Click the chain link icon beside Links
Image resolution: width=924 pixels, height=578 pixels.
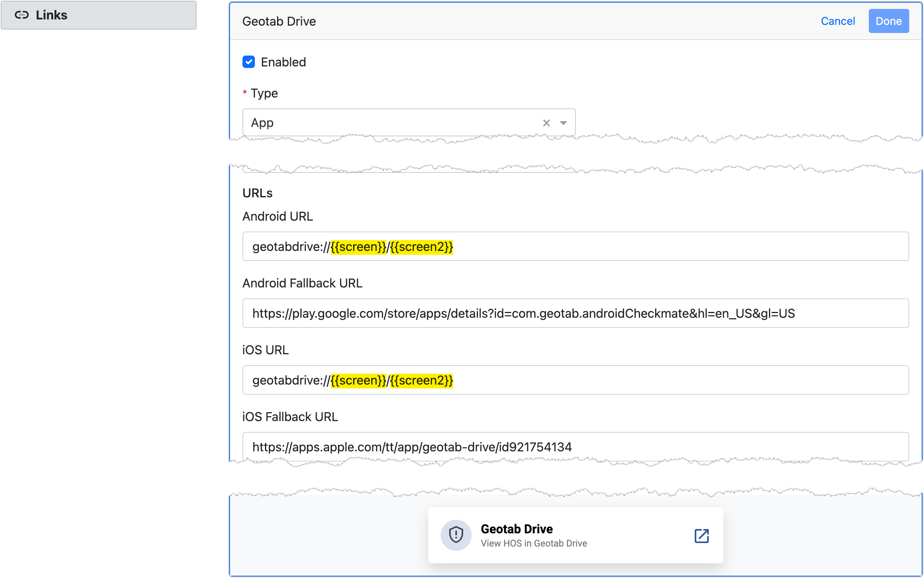(x=22, y=15)
